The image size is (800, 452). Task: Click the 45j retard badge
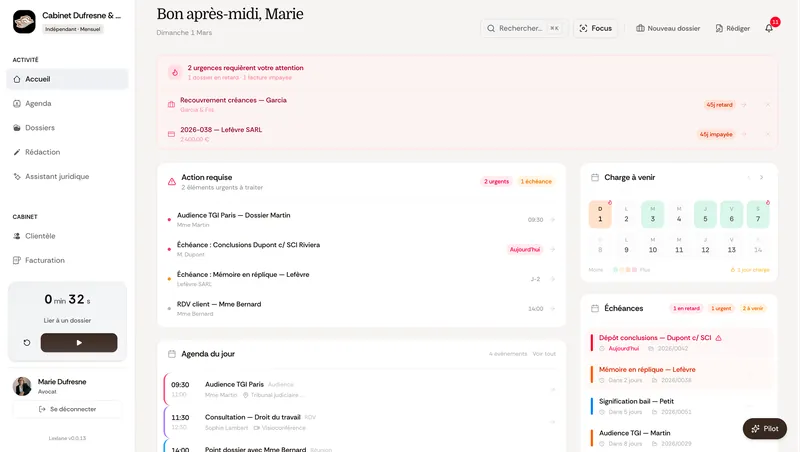click(719, 105)
